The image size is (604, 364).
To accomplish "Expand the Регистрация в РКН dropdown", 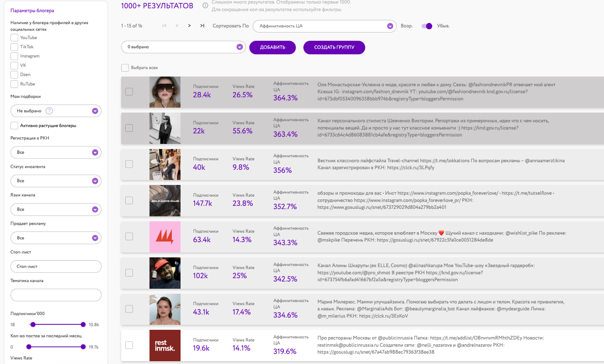I will click(x=56, y=152).
